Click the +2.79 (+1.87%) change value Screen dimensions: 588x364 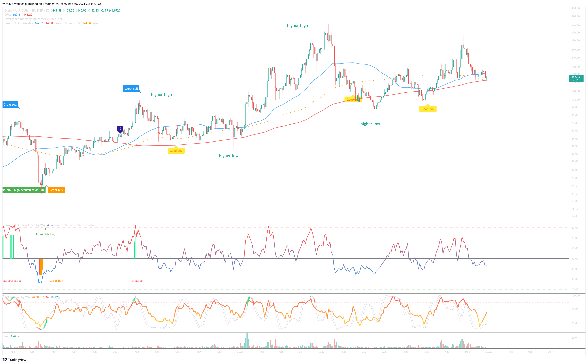click(x=110, y=11)
